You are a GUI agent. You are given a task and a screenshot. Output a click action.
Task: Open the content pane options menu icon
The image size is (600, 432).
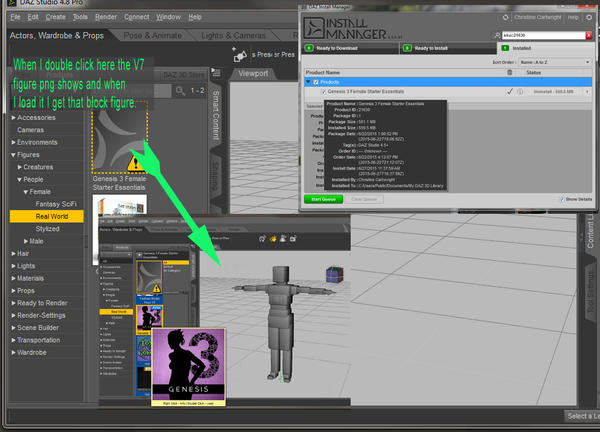216,73
